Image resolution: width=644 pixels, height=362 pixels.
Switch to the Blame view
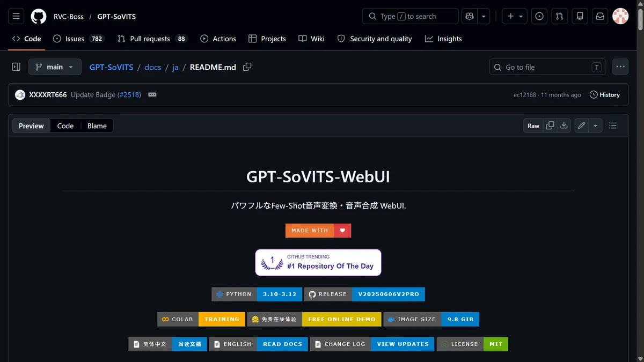click(x=97, y=126)
